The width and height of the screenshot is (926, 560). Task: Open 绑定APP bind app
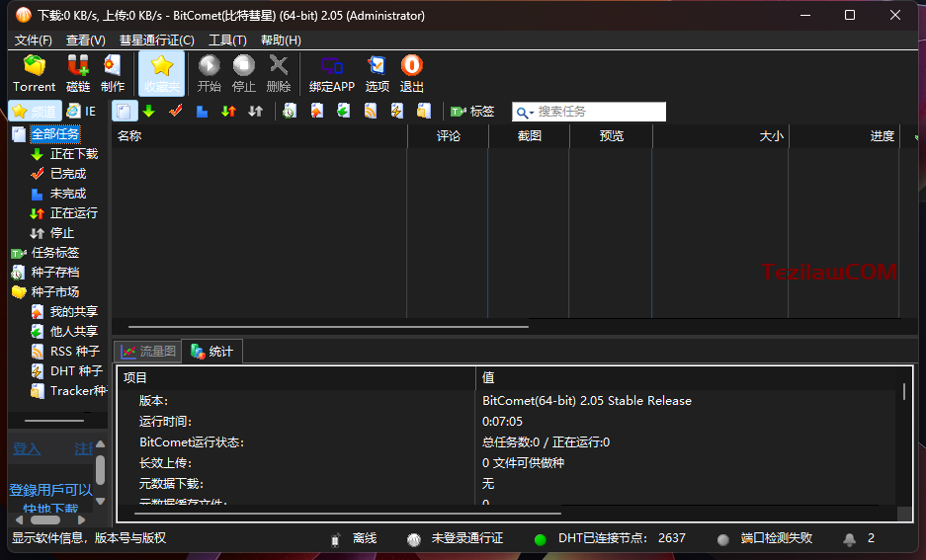[x=332, y=74]
